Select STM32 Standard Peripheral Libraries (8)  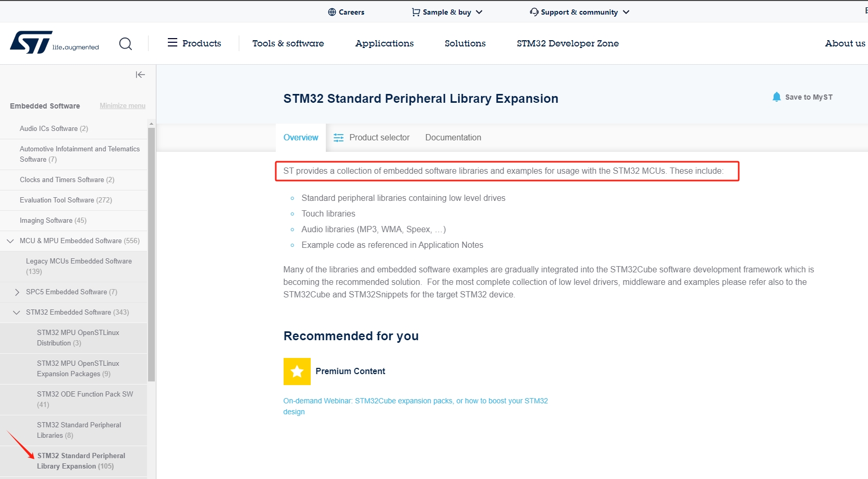(79, 430)
